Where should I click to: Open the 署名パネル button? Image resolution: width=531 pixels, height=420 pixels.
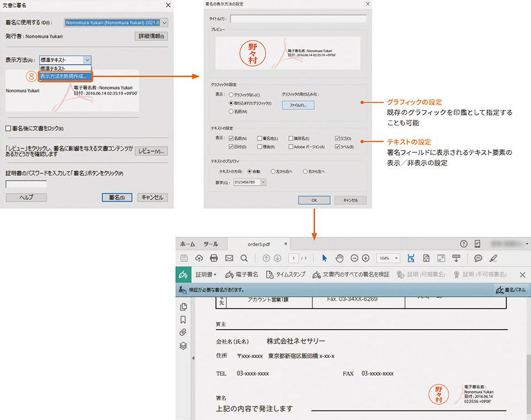(x=511, y=290)
